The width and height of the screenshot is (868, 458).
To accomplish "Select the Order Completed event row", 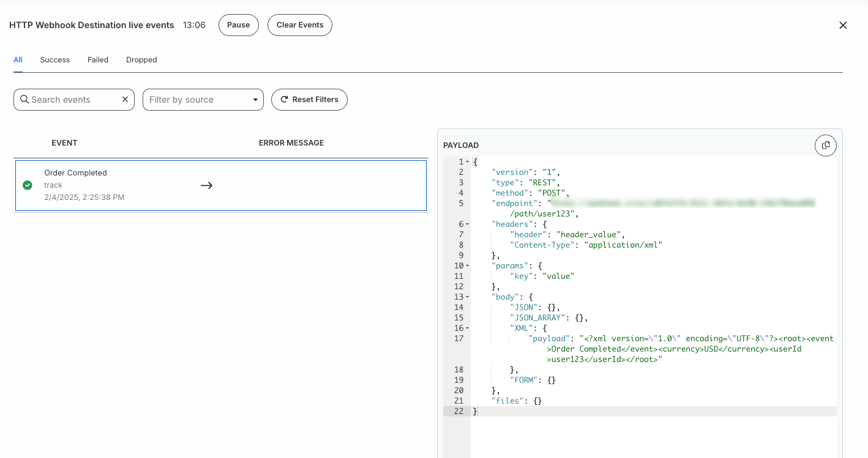I will coord(221,185).
